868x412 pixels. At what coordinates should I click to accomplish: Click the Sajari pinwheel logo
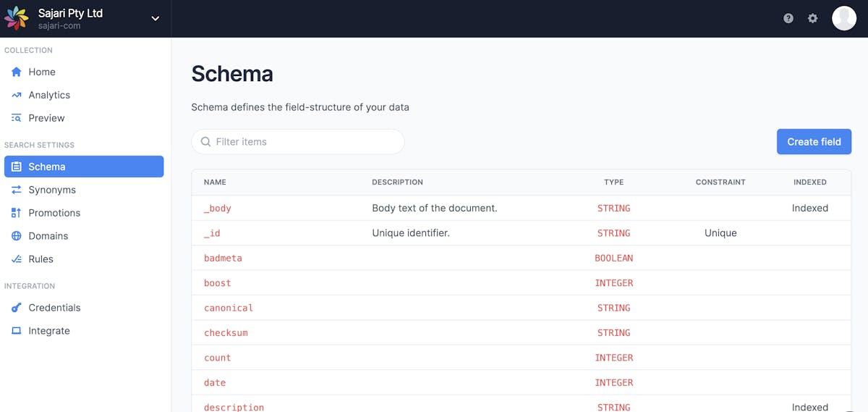coord(17,18)
